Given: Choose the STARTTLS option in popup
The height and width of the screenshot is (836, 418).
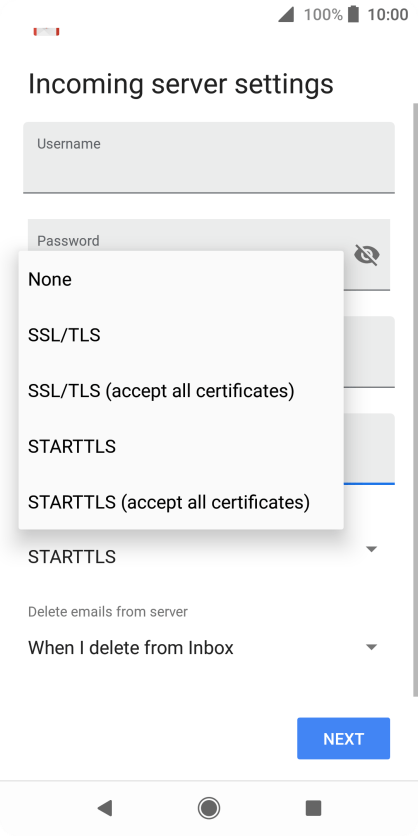Looking at the screenshot, I should (181, 446).
